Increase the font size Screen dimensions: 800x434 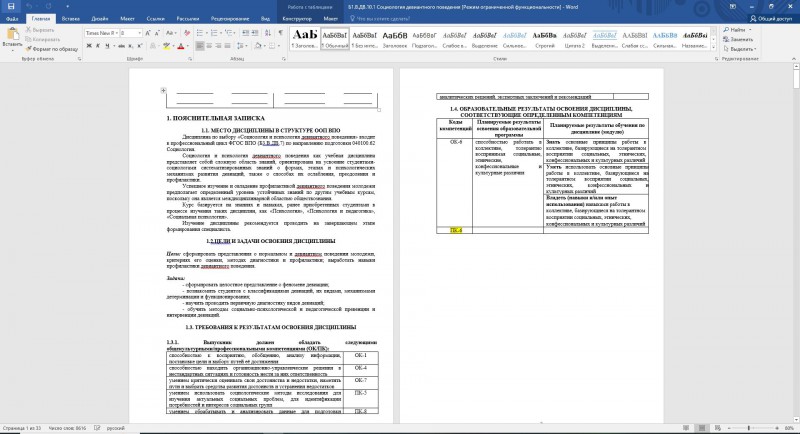pyautogui.click(x=148, y=33)
